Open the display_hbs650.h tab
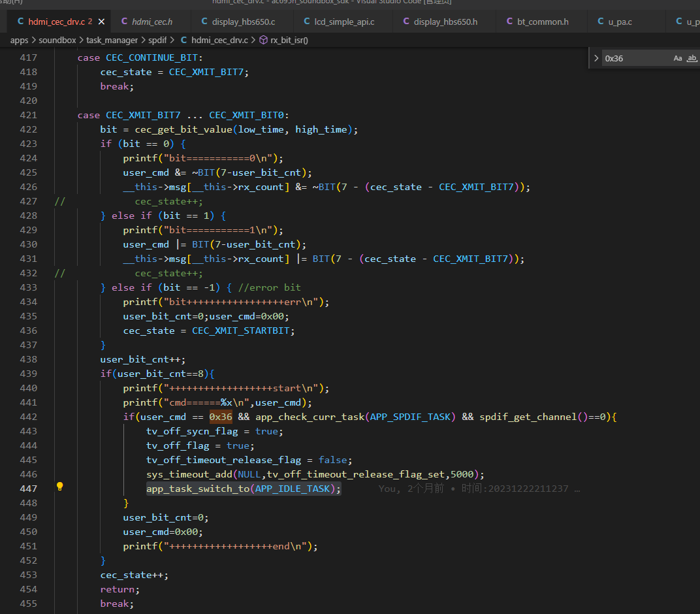Screen dimensions: 700x614 point(445,22)
